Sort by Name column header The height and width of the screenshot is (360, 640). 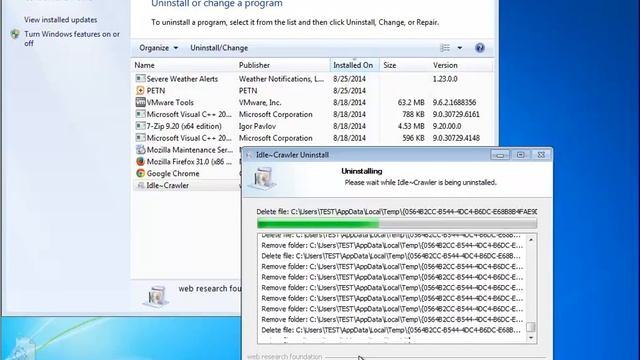[x=144, y=65]
